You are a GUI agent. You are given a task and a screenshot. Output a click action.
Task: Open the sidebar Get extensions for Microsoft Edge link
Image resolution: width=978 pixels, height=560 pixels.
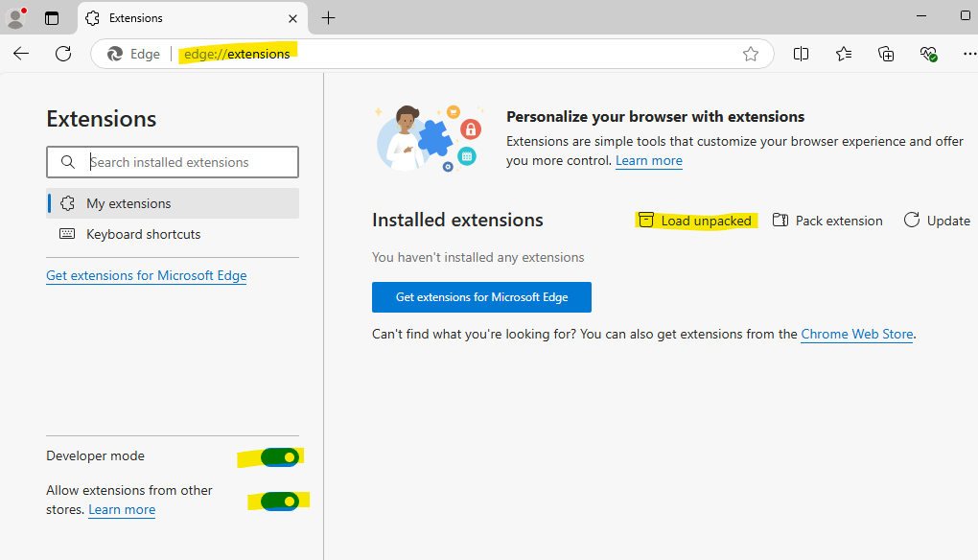[x=147, y=275]
